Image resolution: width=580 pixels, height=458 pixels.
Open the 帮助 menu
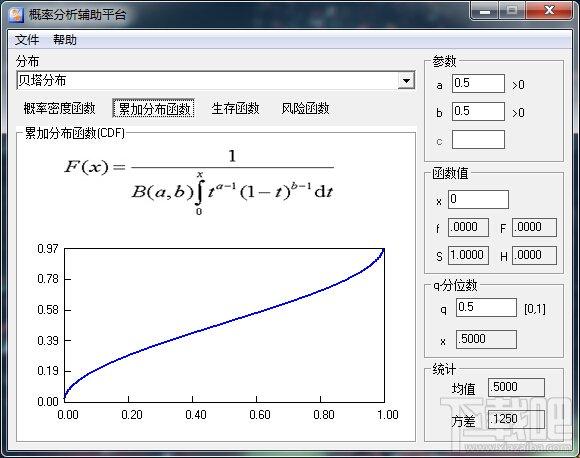point(65,40)
